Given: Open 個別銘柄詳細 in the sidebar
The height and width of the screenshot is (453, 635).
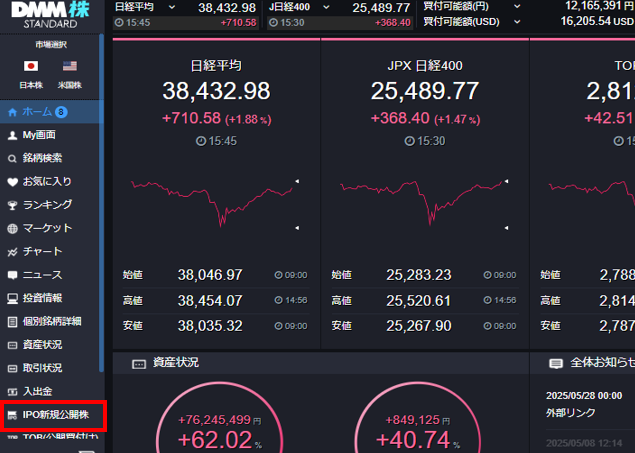Looking at the screenshot, I should (x=51, y=321).
